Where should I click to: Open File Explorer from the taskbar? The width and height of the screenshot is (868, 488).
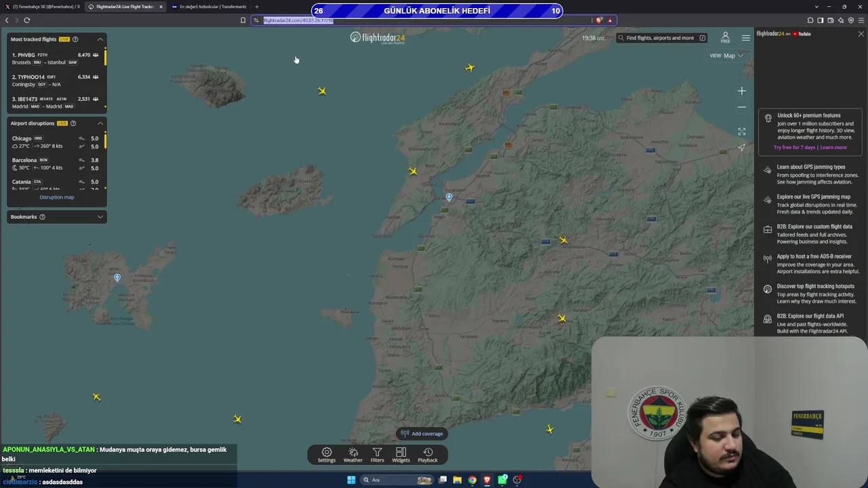click(x=457, y=480)
